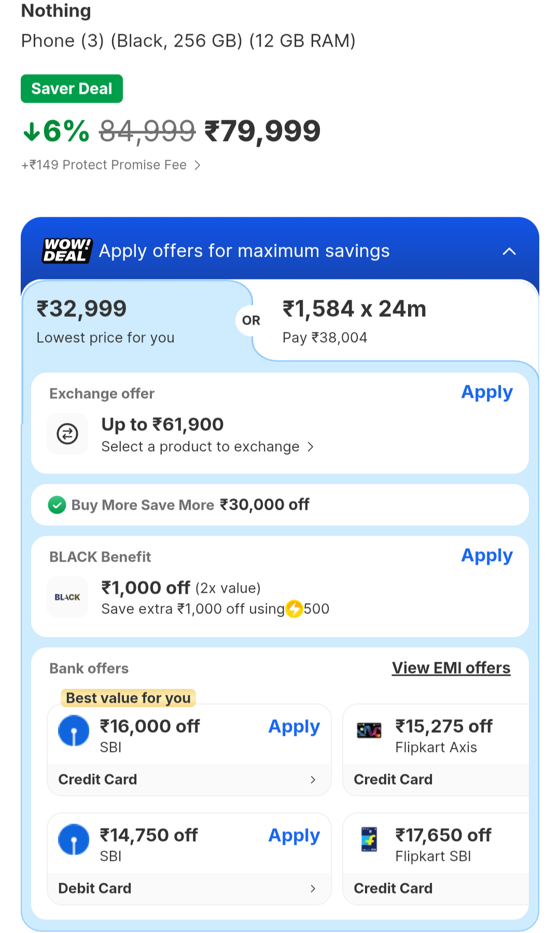Apply the BLACK Benefit offer

(487, 556)
